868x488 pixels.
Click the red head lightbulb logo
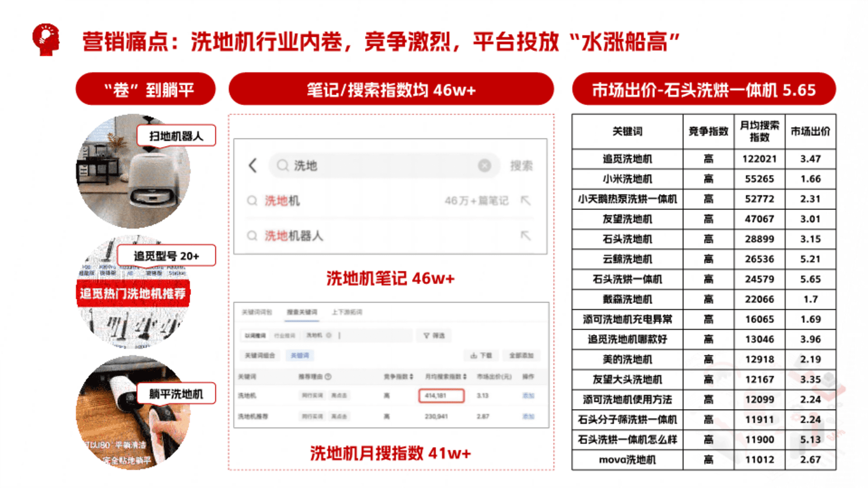click(x=46, y=40)
